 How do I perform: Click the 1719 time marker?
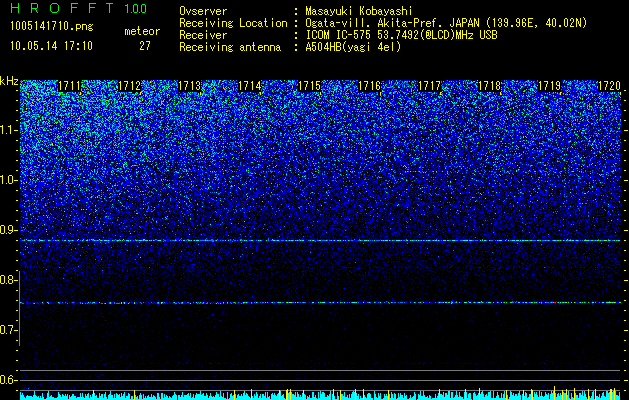549,86
